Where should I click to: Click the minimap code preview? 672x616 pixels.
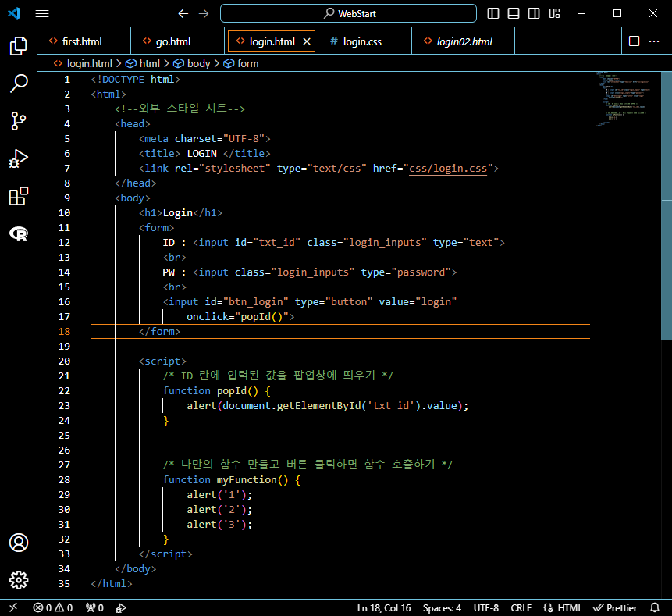click(x=623, y=99)
